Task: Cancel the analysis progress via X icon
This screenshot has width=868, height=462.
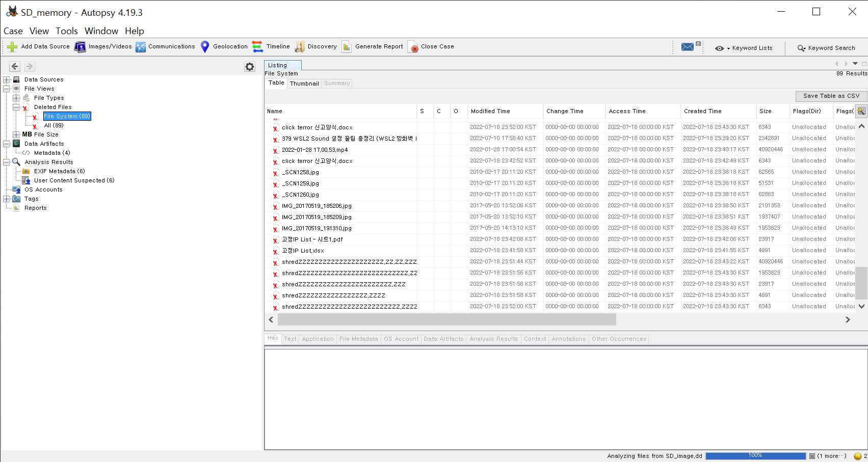Action: 812,456
